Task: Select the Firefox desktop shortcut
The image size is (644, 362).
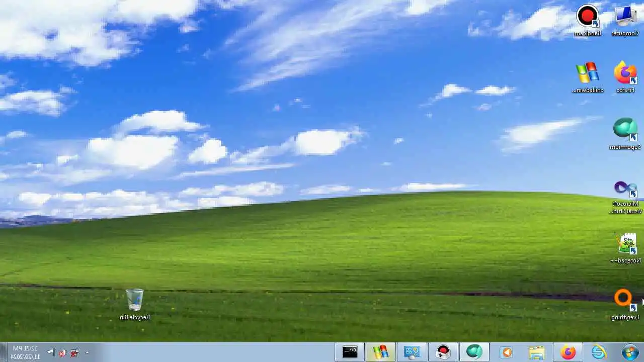Action: pyautogui.click(x=625, y=77)
